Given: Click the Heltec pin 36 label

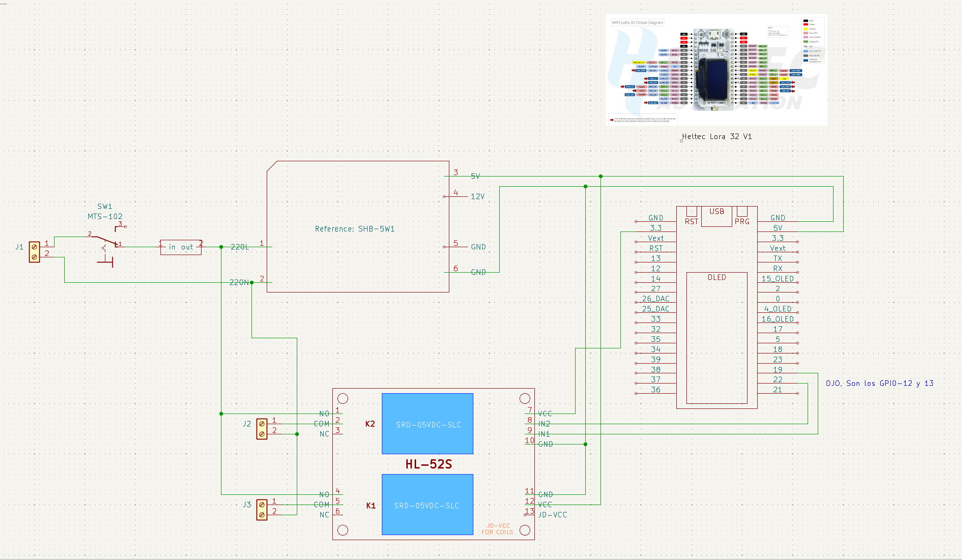Looking at the screenshot, I should (656, 390).
